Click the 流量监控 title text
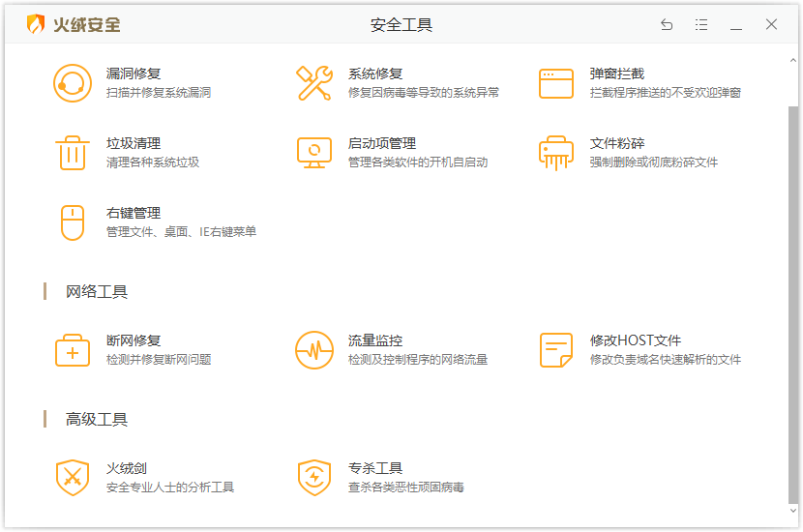 [x=375, y=340]
